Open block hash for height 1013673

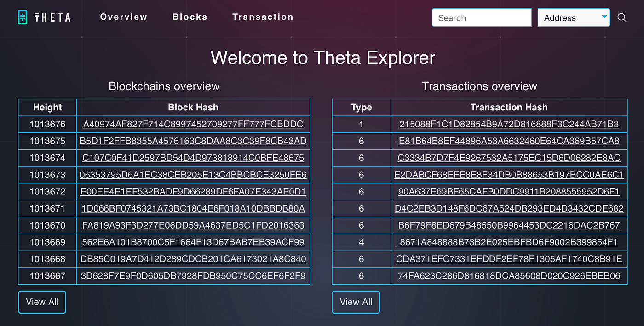click(x=193, y=175)
